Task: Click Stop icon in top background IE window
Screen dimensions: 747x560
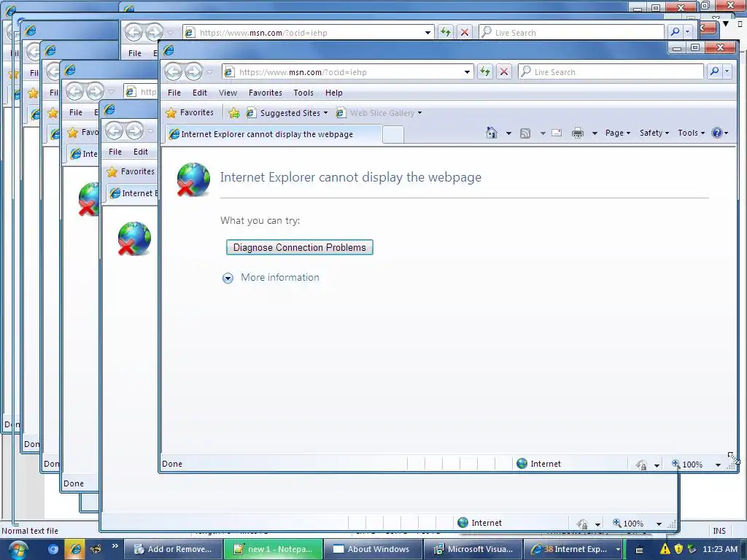Action: tap(465, 32)
